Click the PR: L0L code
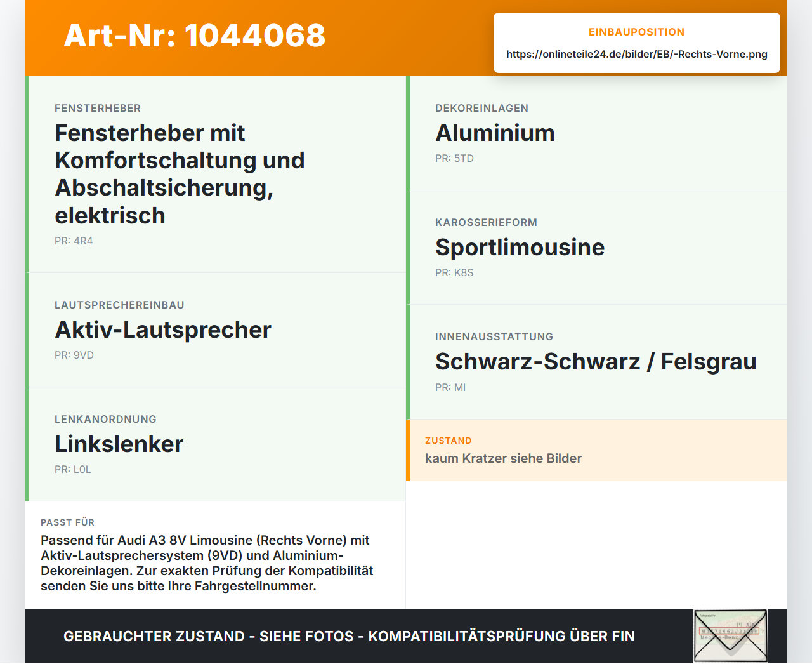The image size is (812, 664). [73, 469]
